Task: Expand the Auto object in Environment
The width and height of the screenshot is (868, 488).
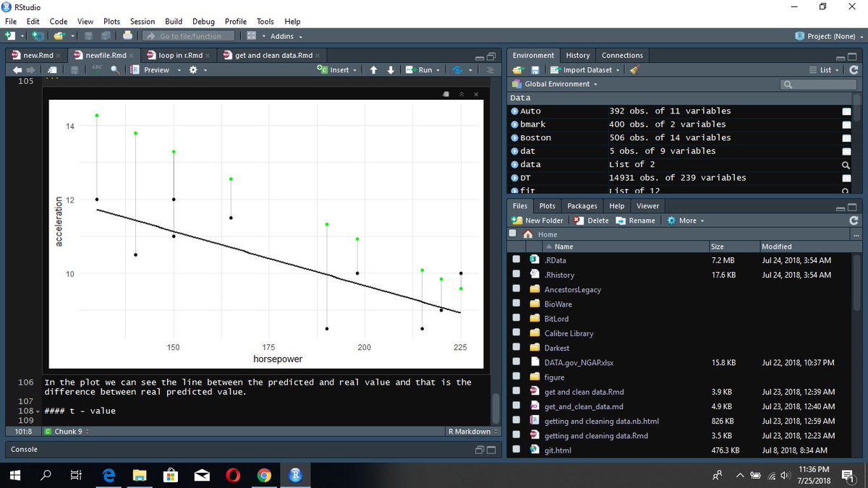Action: pyautogui.click(x=514, y=111)
